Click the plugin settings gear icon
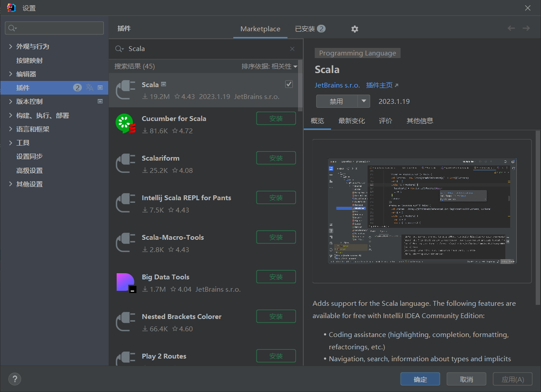 (x=355, y=29)
